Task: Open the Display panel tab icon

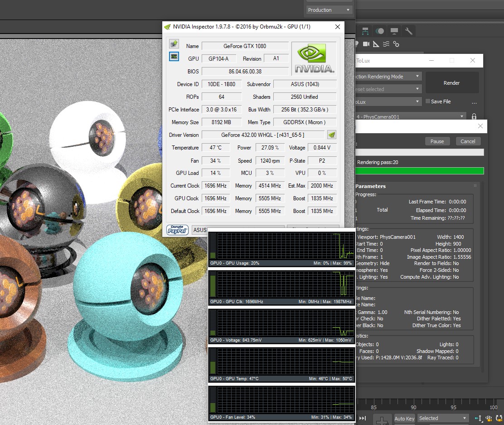Action: click(x=394, y=31)
